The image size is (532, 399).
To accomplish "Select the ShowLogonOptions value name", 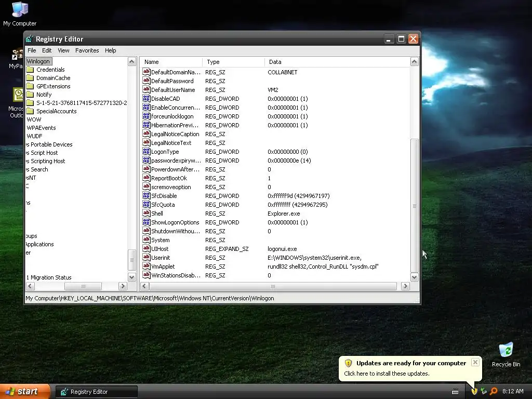I will pos(175,222).
